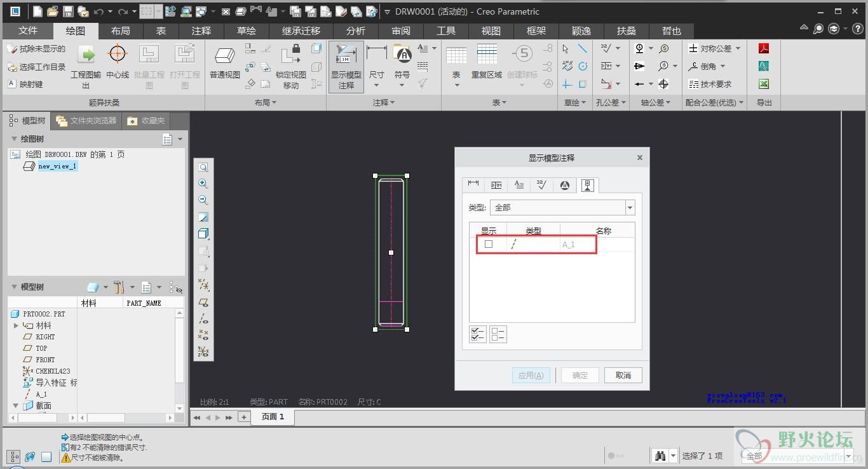Collapse the 截面 node in model tree
Image resolution: width=868 pixels, height=469 pixels.
click(x=17, y=405)
